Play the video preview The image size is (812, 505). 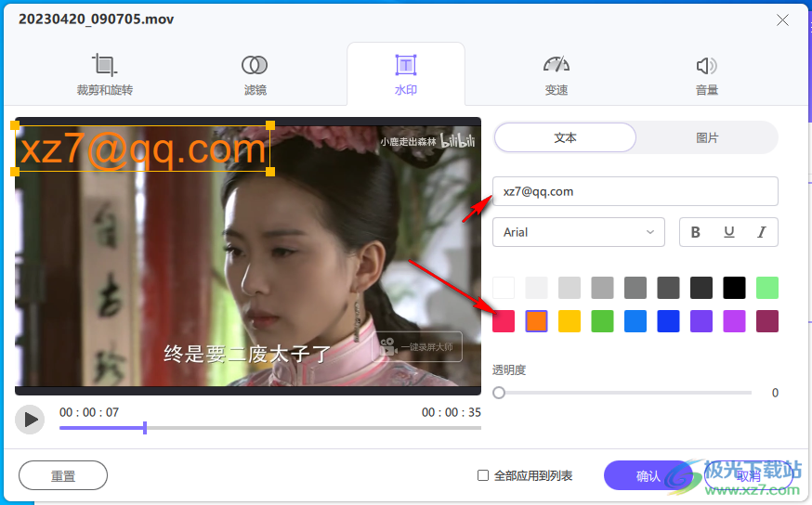pyautogui.click(x=30, y=420)
